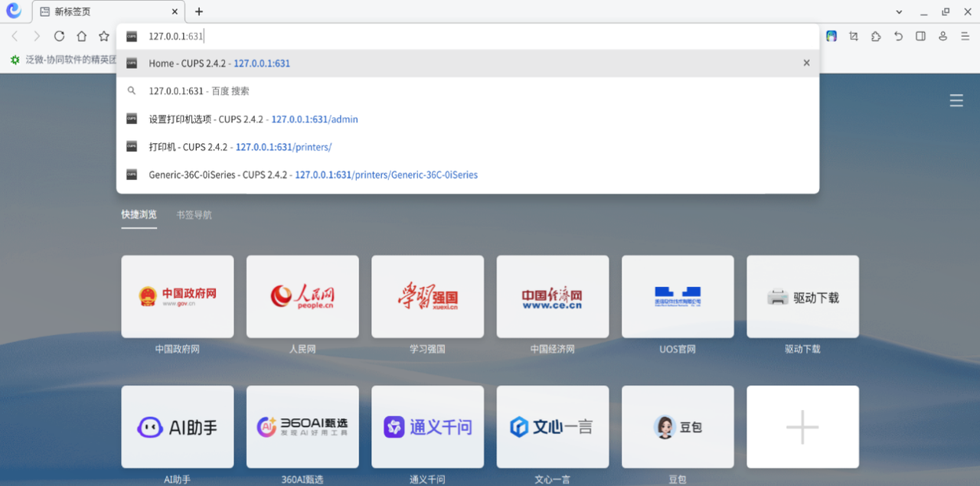
Task: Open the 通义千问 shortcut tile
Action: point(427,427)
